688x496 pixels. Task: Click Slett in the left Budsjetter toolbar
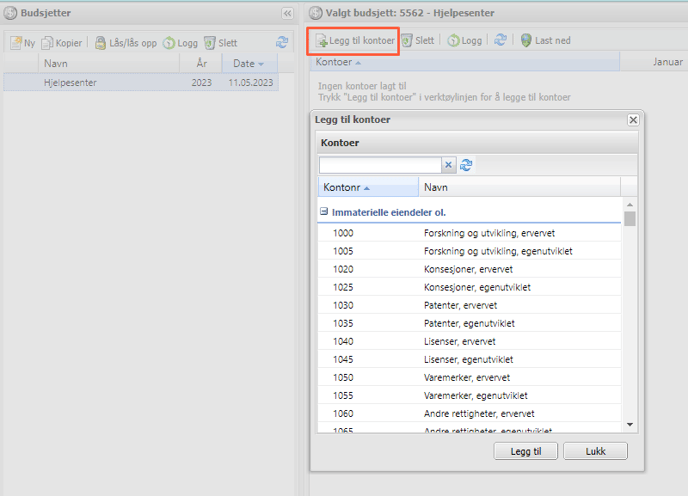220,43
